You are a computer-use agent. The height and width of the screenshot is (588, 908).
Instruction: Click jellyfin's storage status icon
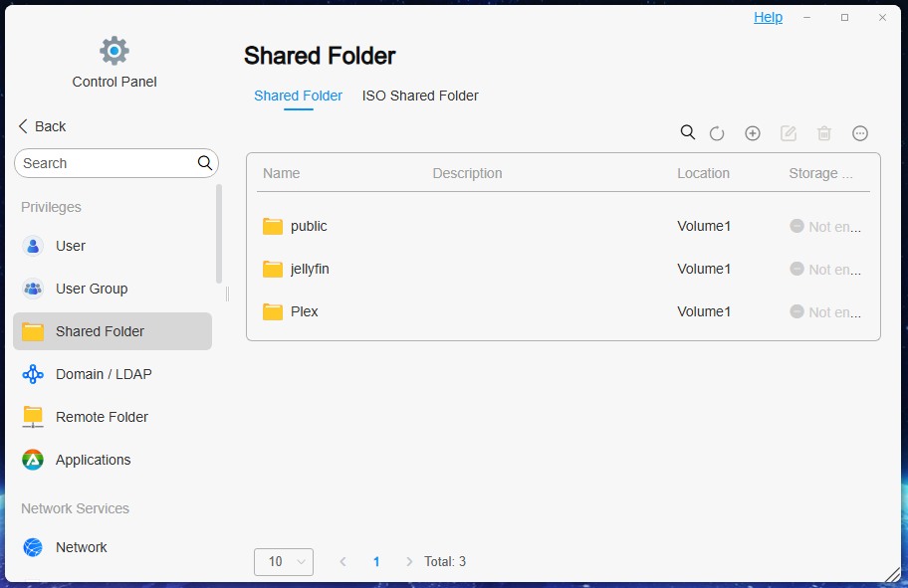point(796,269)
